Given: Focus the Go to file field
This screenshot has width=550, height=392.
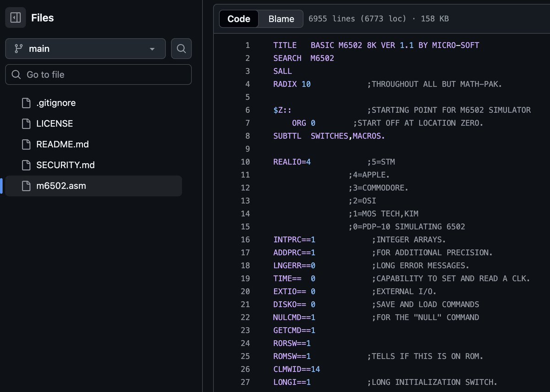Looking at the screenshot, I should coord(98,74).
